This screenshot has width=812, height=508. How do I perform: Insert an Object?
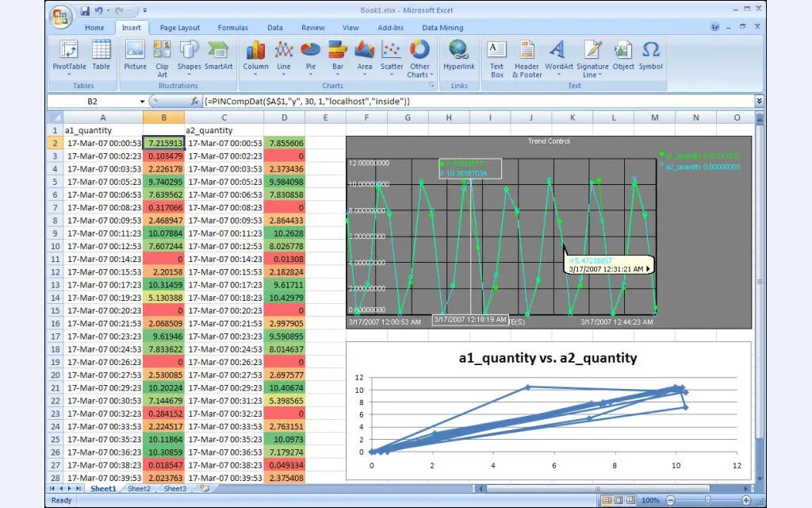coord(623,55)
